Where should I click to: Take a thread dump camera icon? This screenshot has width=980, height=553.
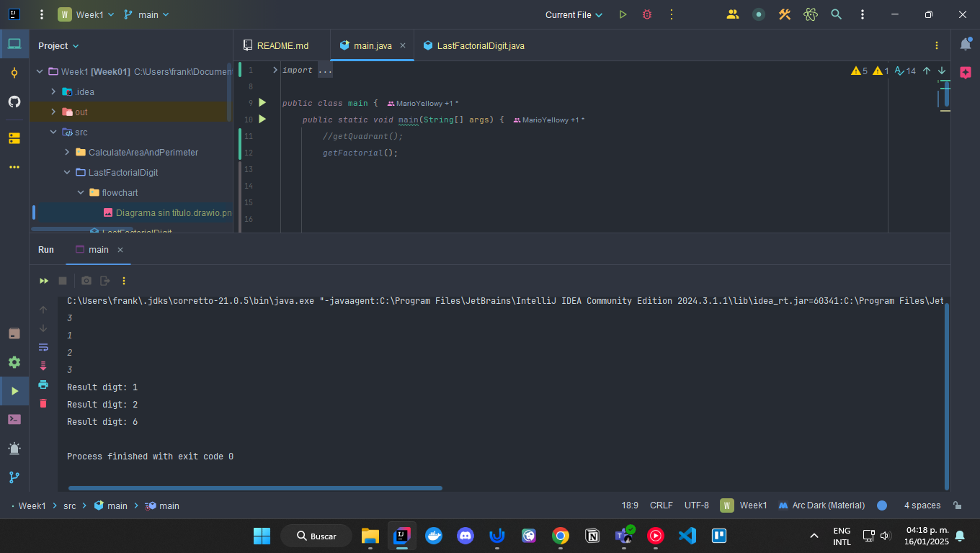point(86,281)
